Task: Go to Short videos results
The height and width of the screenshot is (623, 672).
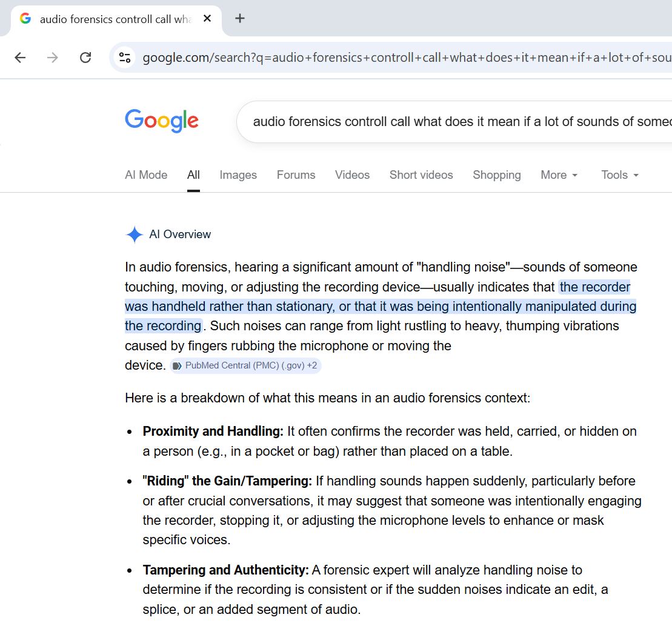Action: 421,175
